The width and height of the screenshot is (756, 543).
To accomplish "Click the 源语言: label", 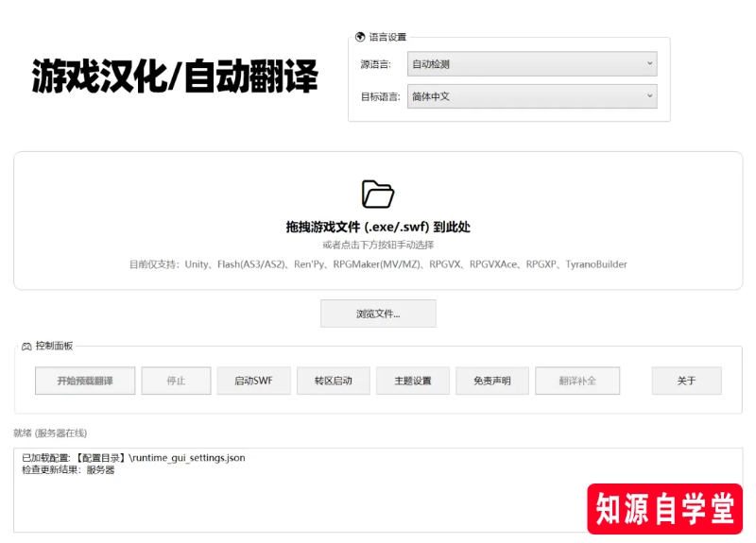I will (x=375, y=64).
